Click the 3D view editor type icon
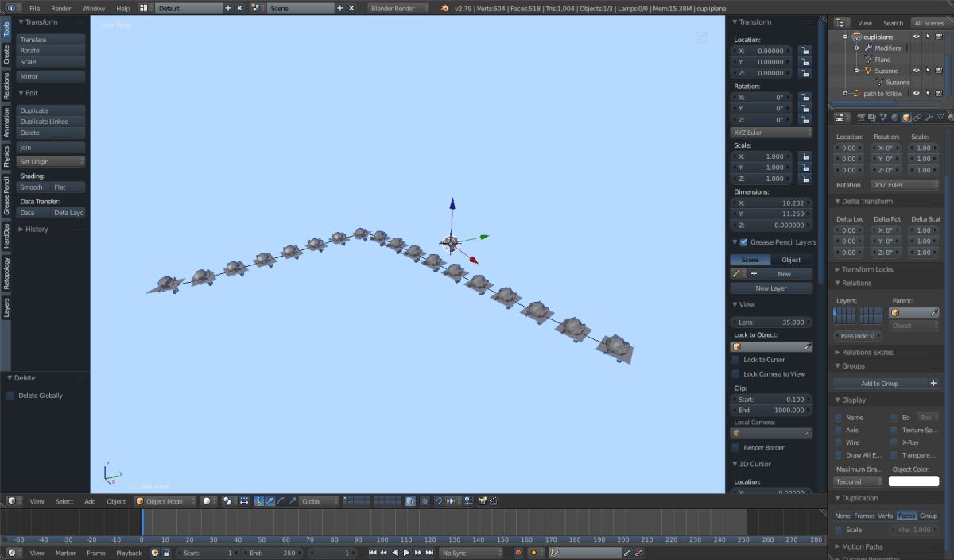Viewport: 954px width, 560px height. tap(14, 501)
